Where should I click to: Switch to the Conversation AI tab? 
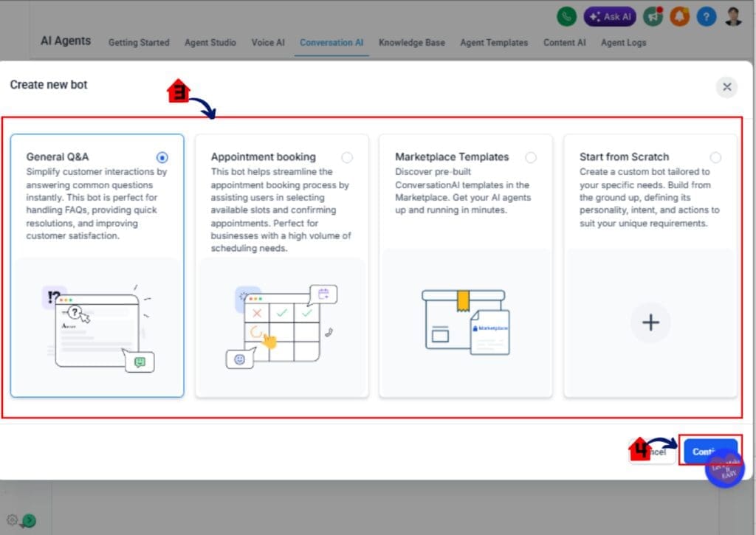click(x=331, y=42)
